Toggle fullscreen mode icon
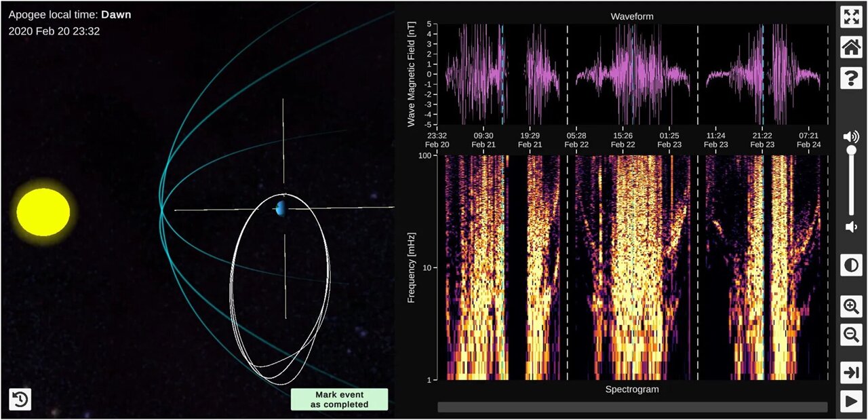The height and width of the screenshot is (420, 868). (851, 17)
